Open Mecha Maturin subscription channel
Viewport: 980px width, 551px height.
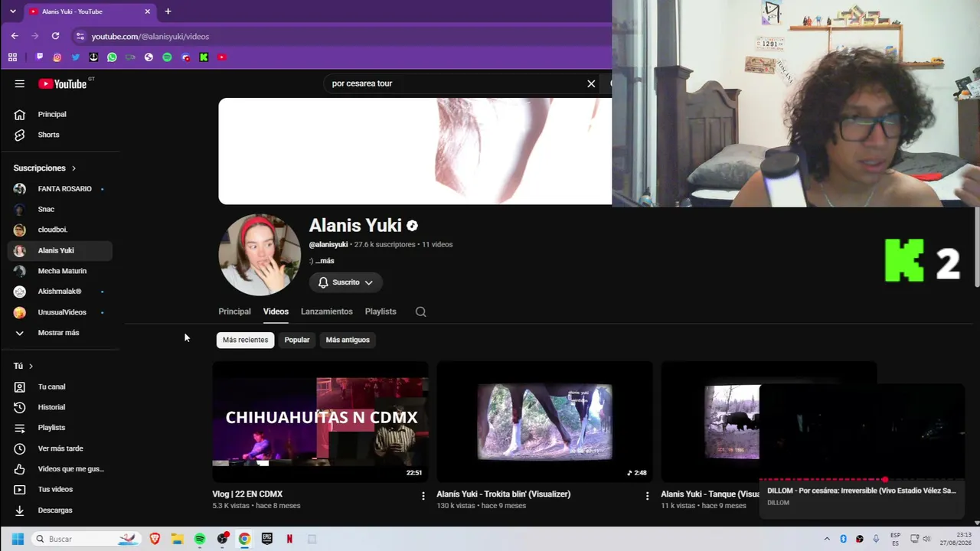pyautogui.click(x=60, y=271)
